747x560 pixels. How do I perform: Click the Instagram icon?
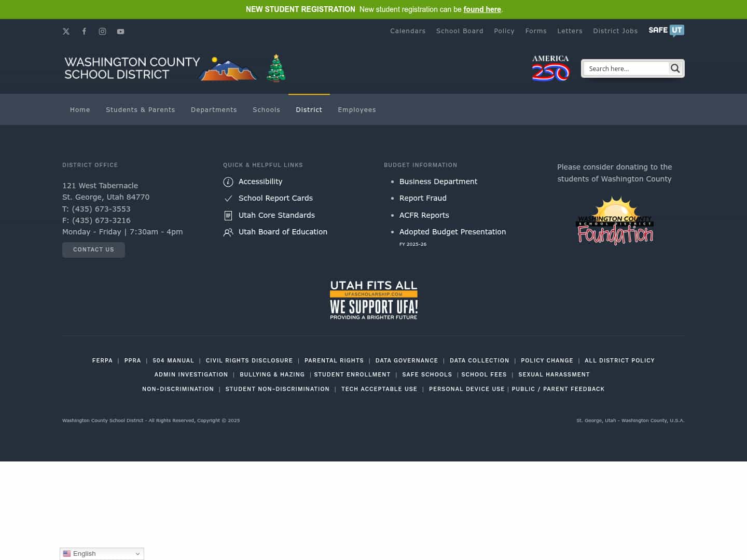(102, 31)
